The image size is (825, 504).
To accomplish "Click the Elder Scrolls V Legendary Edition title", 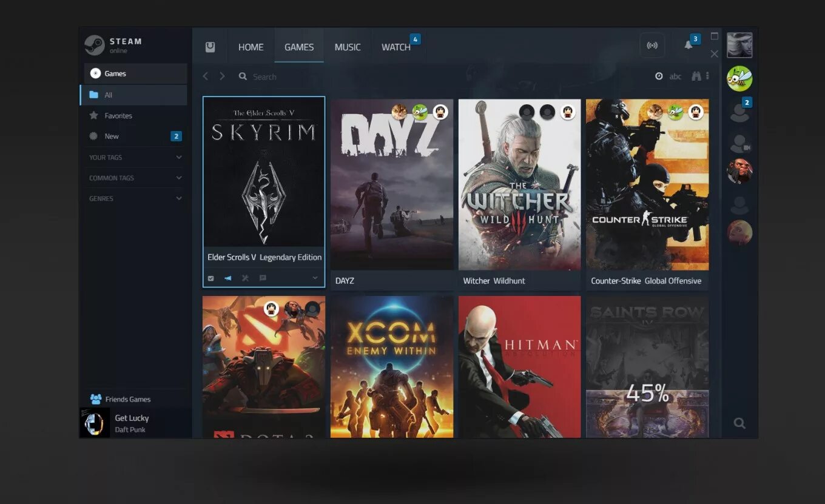I will [x=264, y=257].
